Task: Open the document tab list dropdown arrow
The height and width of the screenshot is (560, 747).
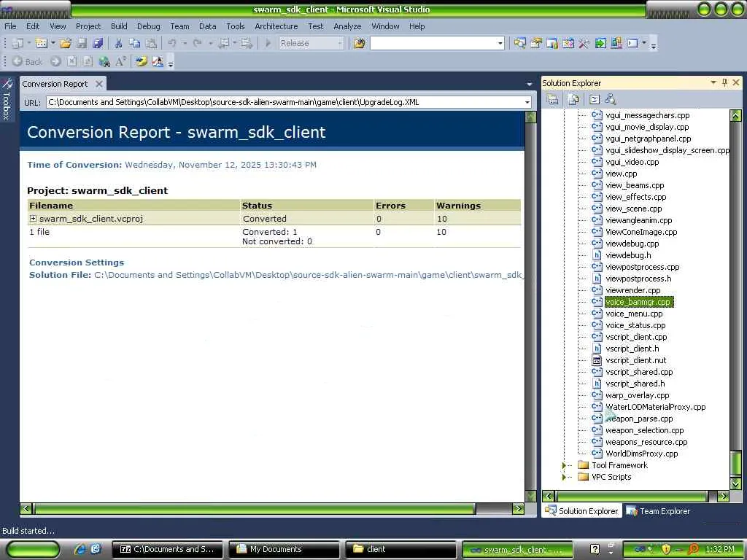Action: [530, 84]
